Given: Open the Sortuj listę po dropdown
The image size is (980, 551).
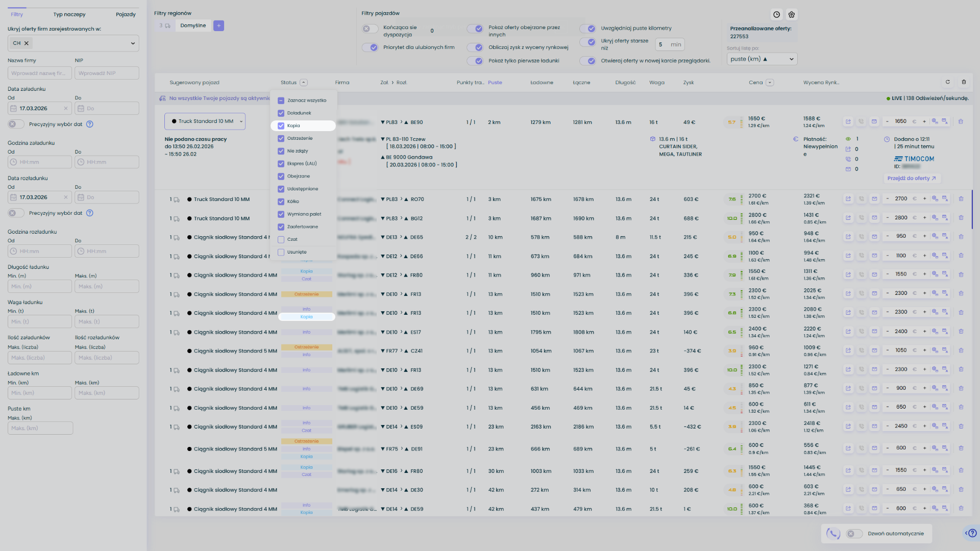Looking at the screenshot, I should (x=762, y=59).
